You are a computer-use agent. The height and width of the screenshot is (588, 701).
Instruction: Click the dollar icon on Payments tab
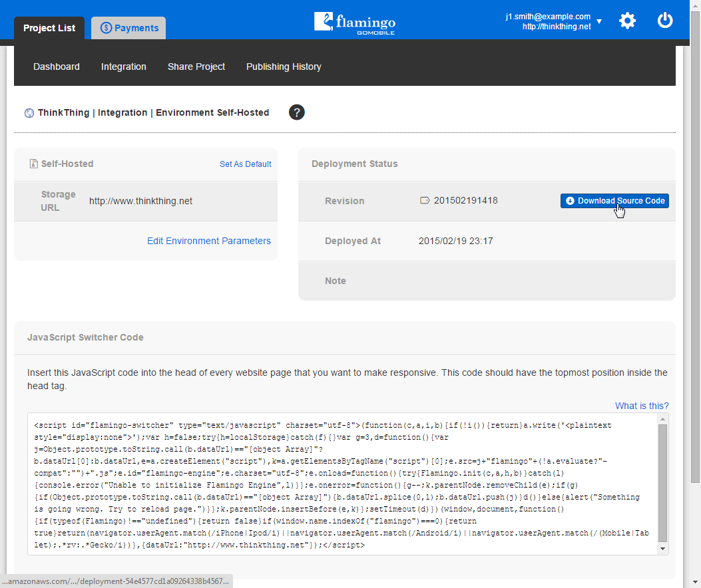click(x=106, y=28)
